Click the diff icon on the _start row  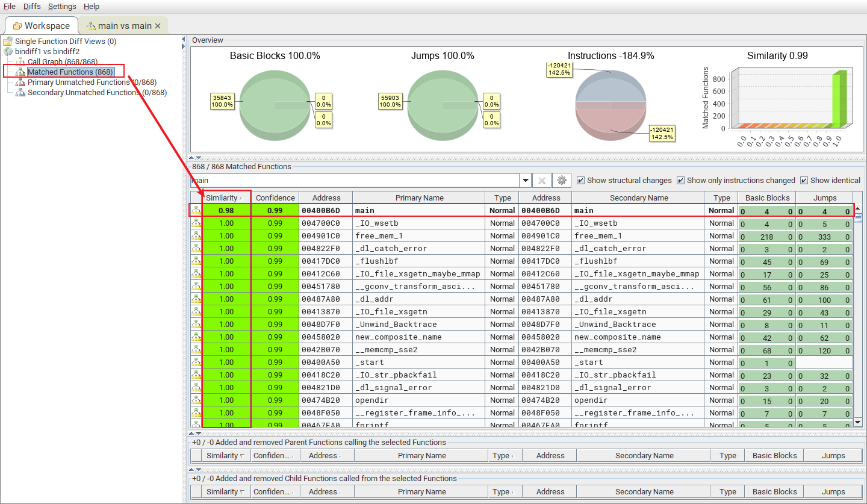pyautogui.click(x=196, y=362)
